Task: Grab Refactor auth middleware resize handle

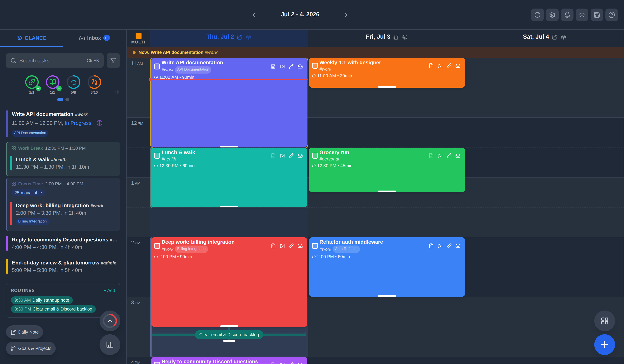Action: [x=387, y=296]
